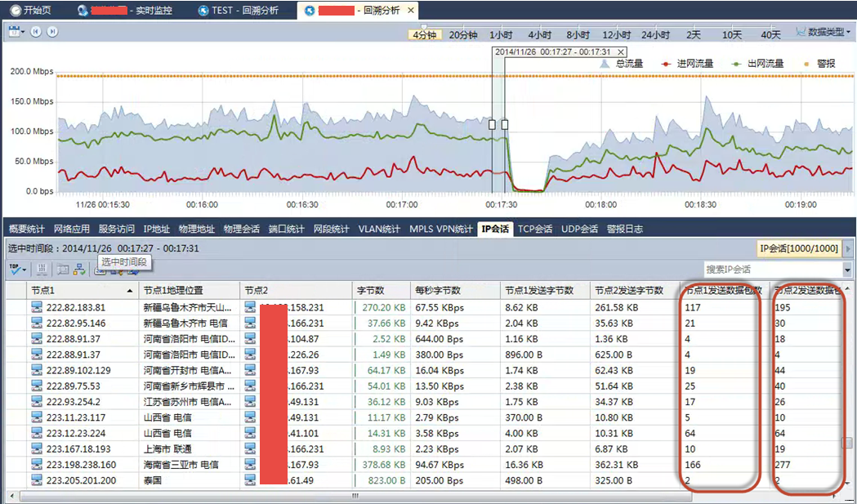Open the 数据类型 dropdown
This screenshot has height=504, width=857.
coord(823,33)
